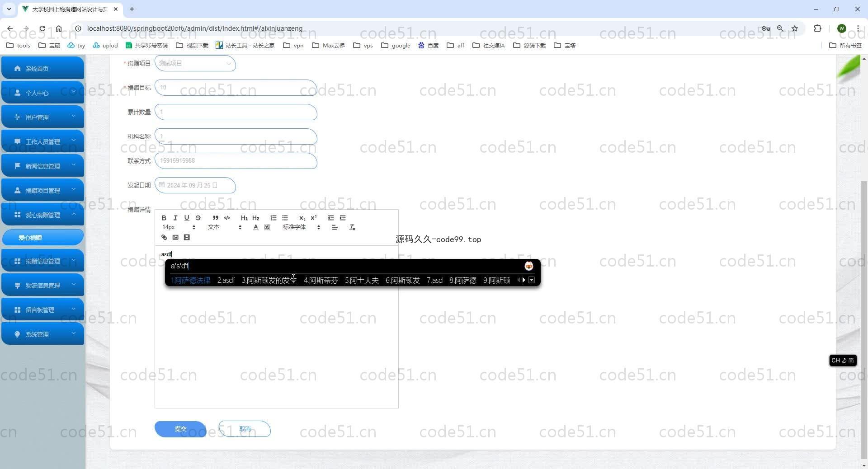
Task: Cancel the form with 取消 button
Action: coord(245,429)
